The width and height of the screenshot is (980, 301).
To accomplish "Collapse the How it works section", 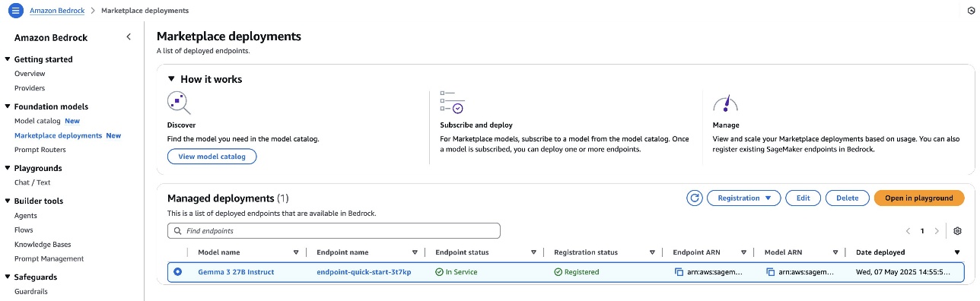I will [x=172, y=79].
